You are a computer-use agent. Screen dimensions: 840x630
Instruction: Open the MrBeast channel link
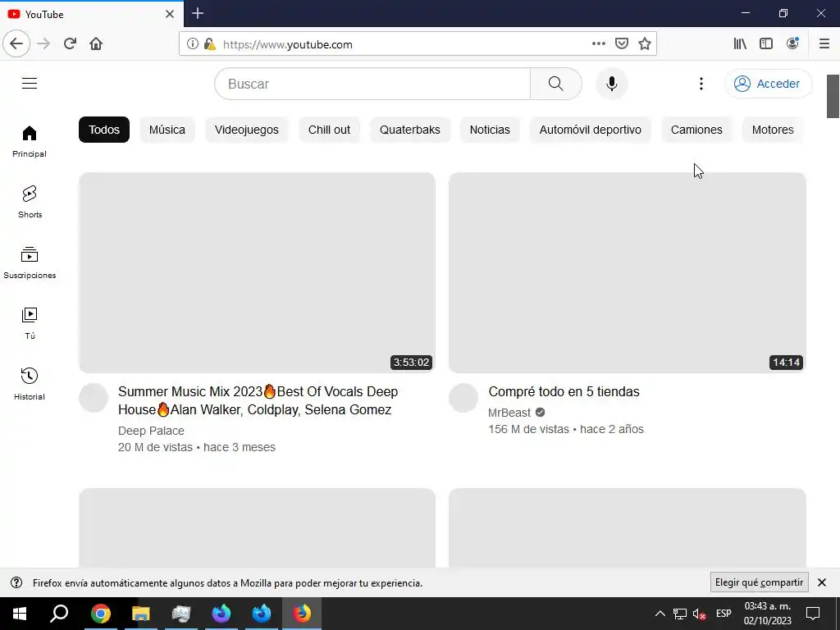coord(509,413)
